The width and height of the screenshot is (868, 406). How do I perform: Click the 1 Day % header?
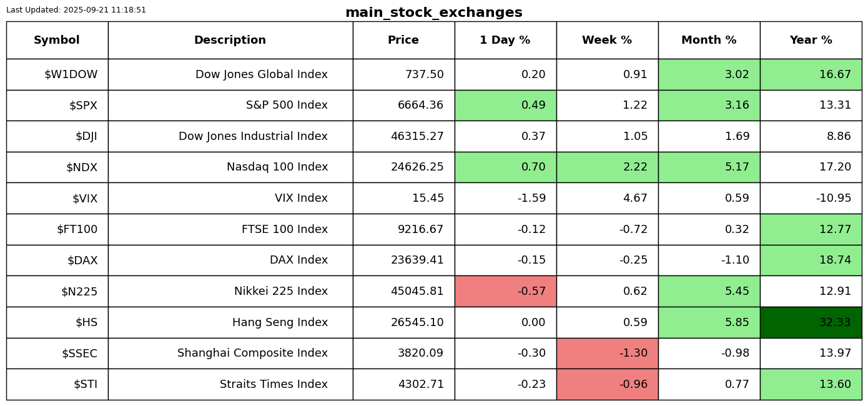click(x=505, y=41)
